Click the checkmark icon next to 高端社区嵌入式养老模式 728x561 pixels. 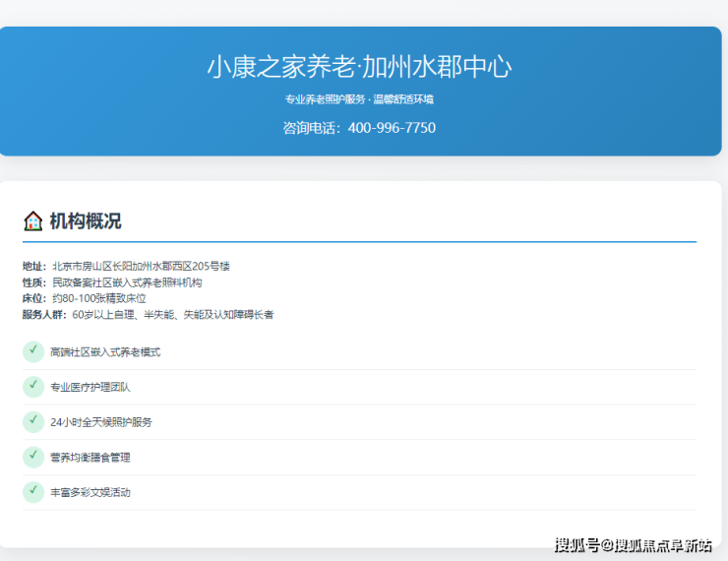[33, 351]
